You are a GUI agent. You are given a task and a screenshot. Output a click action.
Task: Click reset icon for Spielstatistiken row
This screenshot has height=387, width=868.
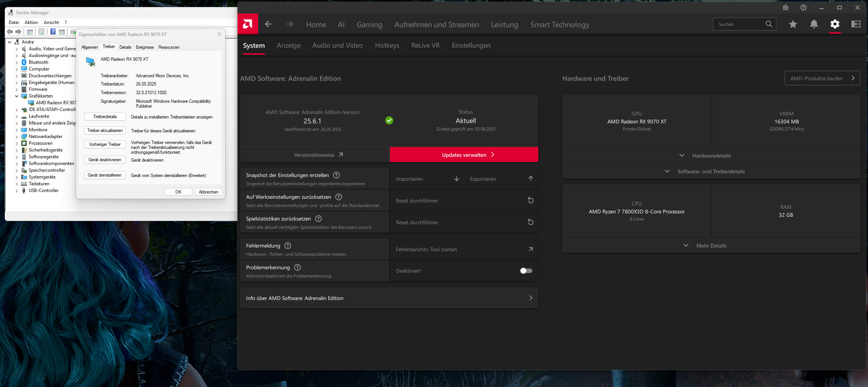(530, 222)
